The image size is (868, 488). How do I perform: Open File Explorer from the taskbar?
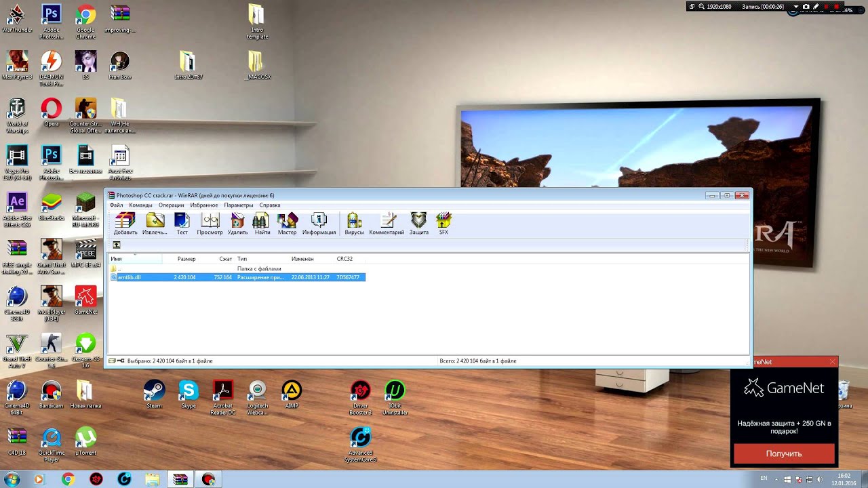153,479
